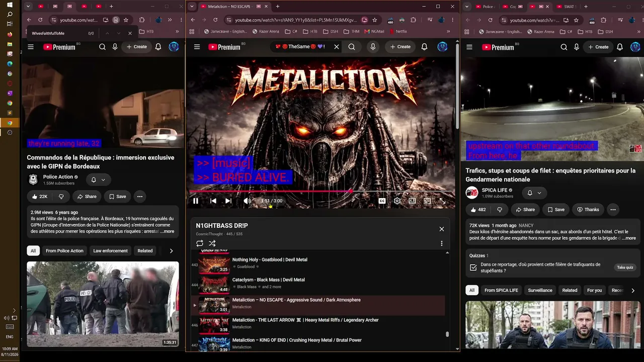Screen dimensions: 644x362
Task: Open the NGMail bookmark in middle window
Action: 374,31
